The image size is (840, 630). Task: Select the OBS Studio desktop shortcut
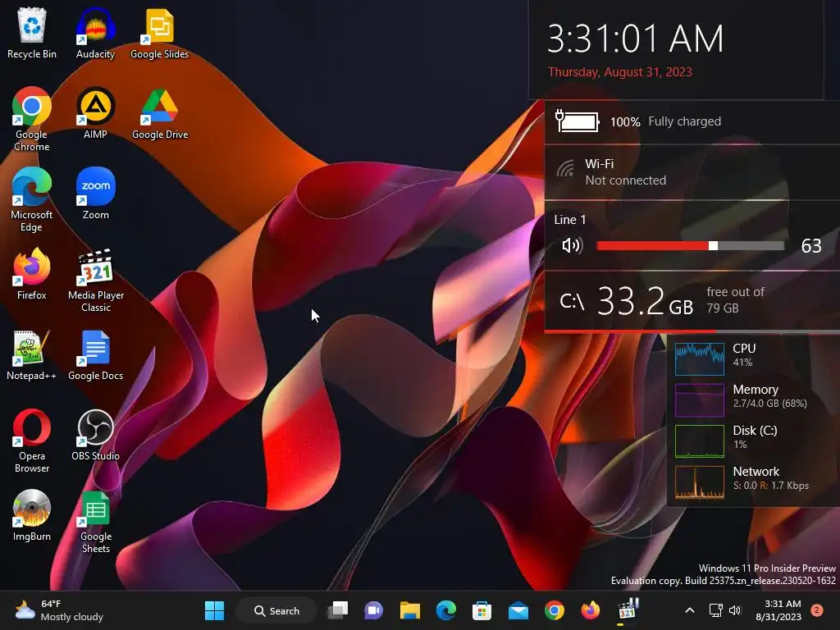pos(95,435)
